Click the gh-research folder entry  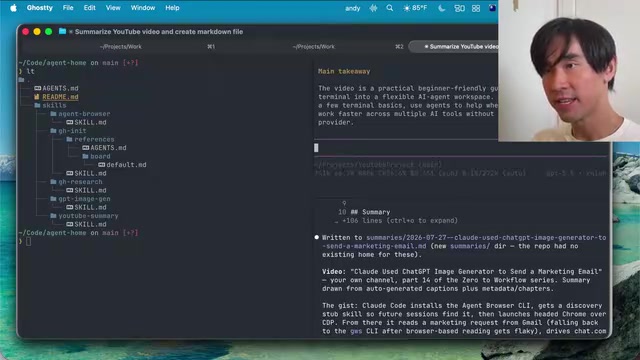[80, 182]
